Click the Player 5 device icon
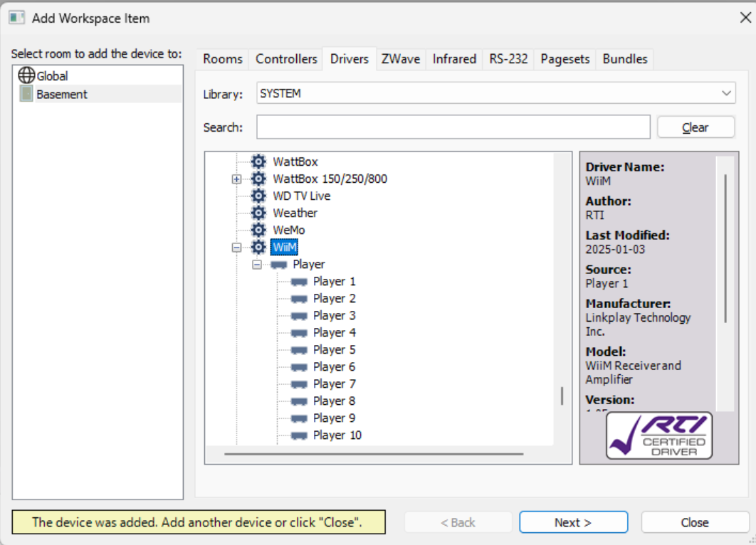This screenshot has width=756, height=545. 300,350
